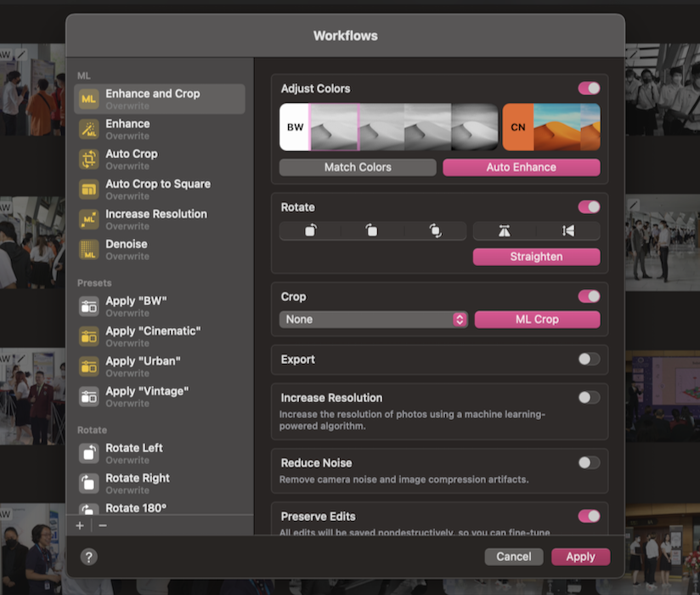Select Apply "Urban" preset workflow

pos(160,366)
